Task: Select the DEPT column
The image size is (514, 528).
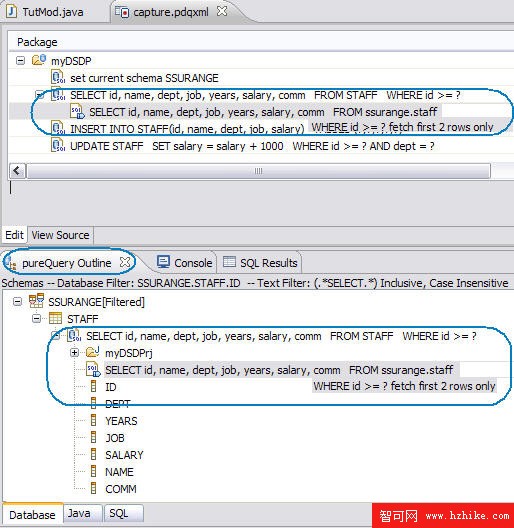Action: click(118, 404)
